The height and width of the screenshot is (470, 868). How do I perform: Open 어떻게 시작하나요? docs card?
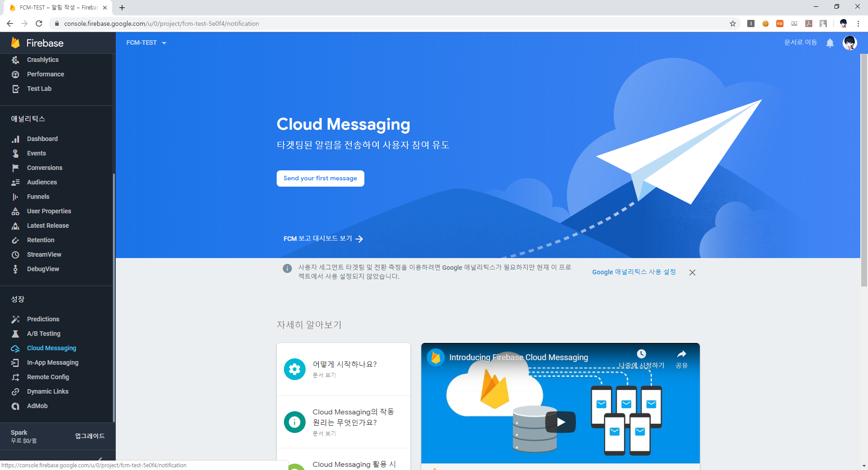pyautogui.click(x=344, y=369)
